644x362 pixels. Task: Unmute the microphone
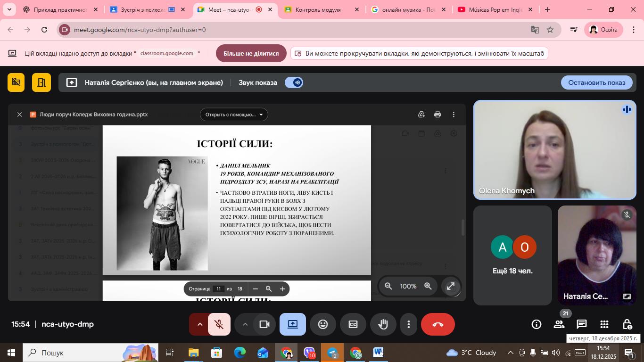click(219, 324)
